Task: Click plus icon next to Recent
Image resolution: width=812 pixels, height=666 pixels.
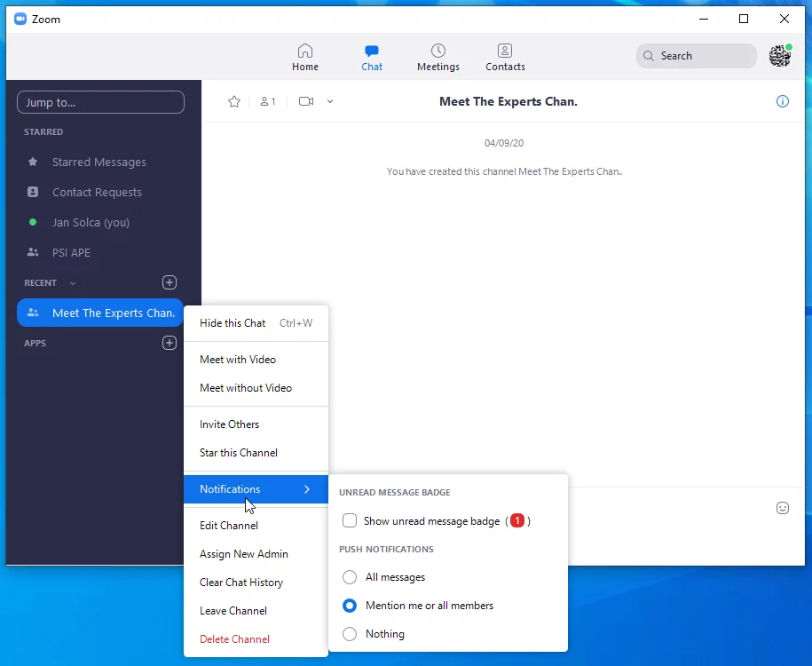Action: [x=169, y=282]
